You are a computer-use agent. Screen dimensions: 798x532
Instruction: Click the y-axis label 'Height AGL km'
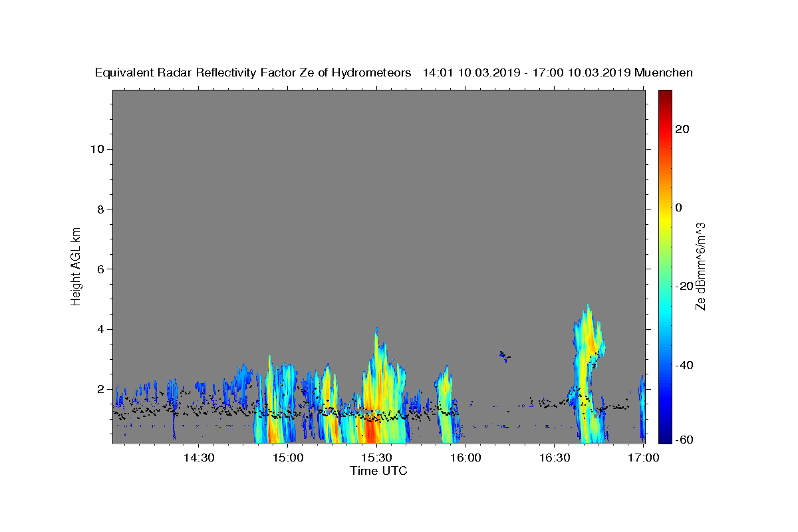(x=76, y=265)
